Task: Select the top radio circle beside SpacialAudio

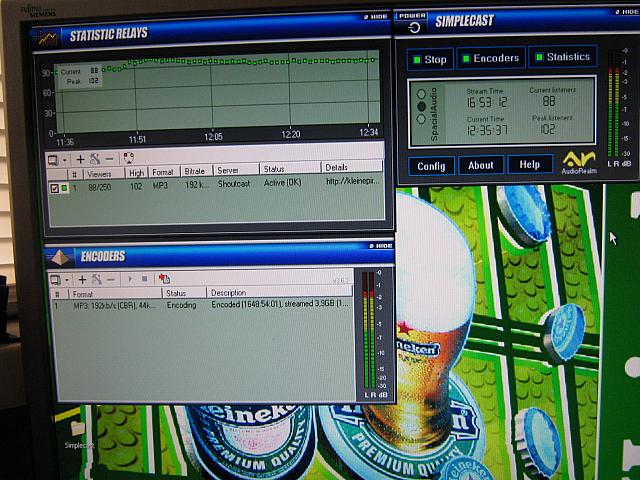Action: click(x=421, y=94)
